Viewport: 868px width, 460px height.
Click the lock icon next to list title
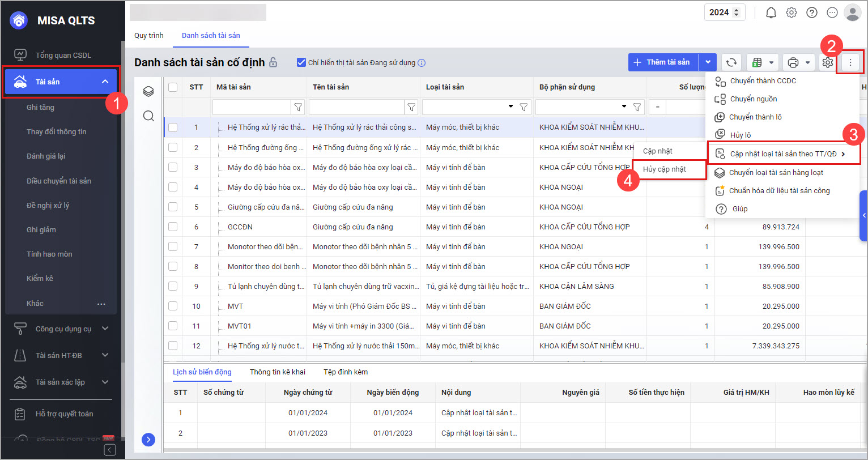pyautogui.click(x=273, y=62)
